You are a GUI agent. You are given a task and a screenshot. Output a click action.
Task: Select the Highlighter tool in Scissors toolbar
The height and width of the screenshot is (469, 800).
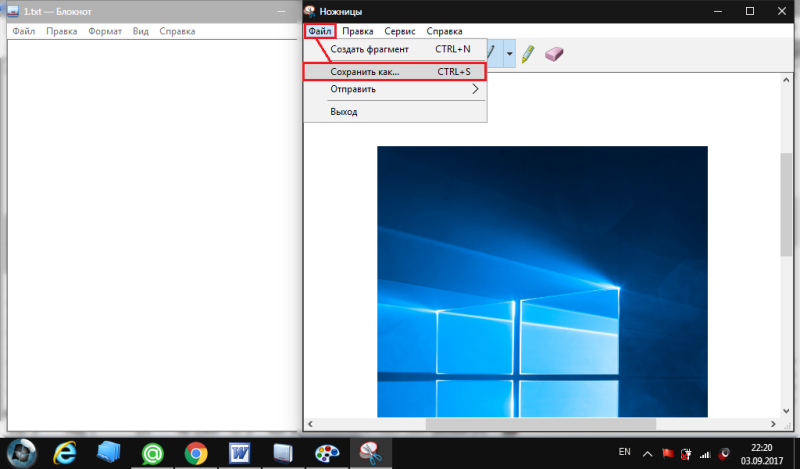528,54
